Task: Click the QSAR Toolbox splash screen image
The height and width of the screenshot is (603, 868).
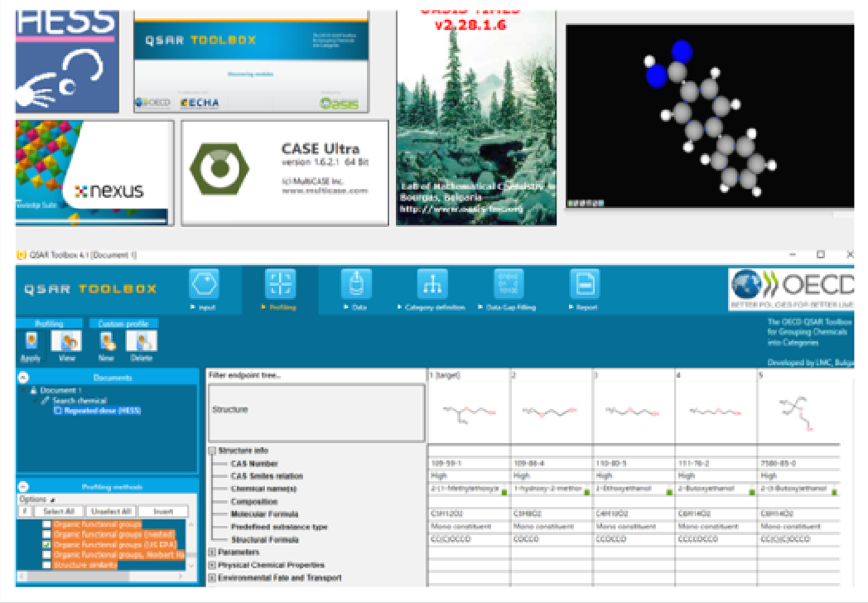Action: (x=251, y=63)
